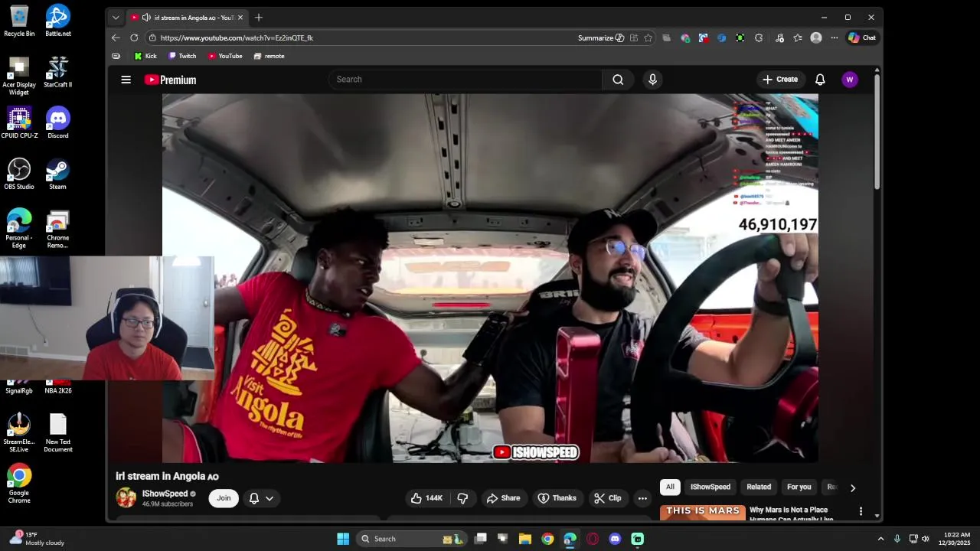Click the split screen icon in address bar
The width and height of the screenshot is (980, 551).
[x=634, y=37]
